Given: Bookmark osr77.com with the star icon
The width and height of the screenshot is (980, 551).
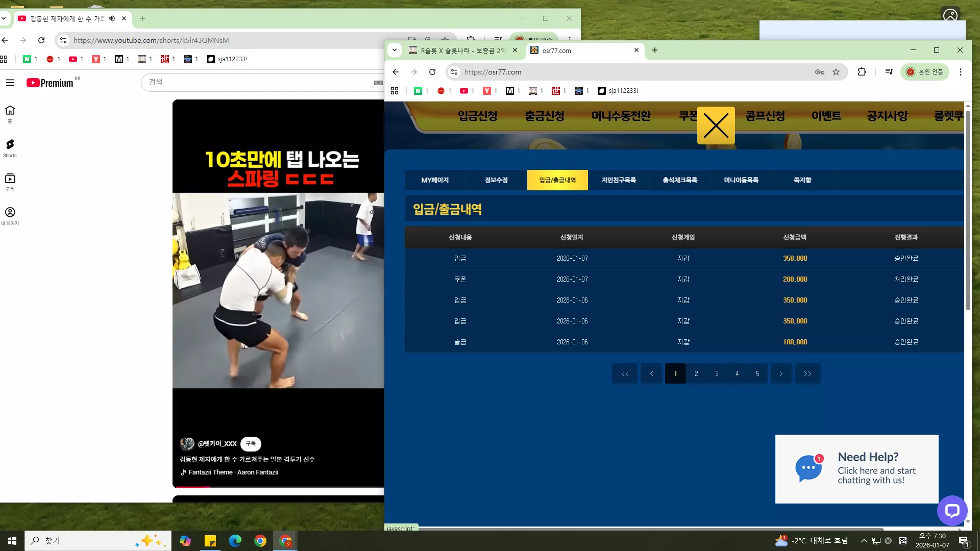Looking at the screenshot, I should coord(836,72).
